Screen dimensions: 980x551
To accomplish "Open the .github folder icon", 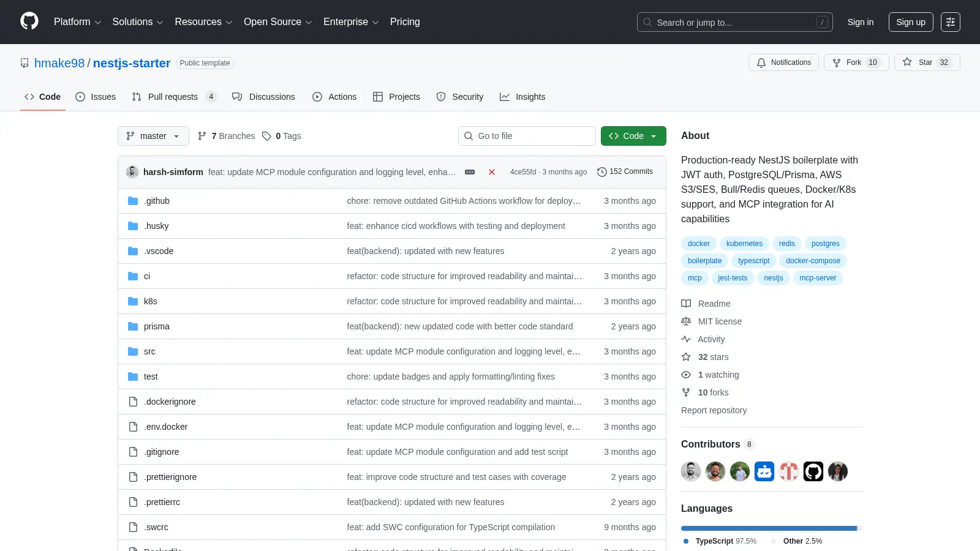I will pos(133,201).
